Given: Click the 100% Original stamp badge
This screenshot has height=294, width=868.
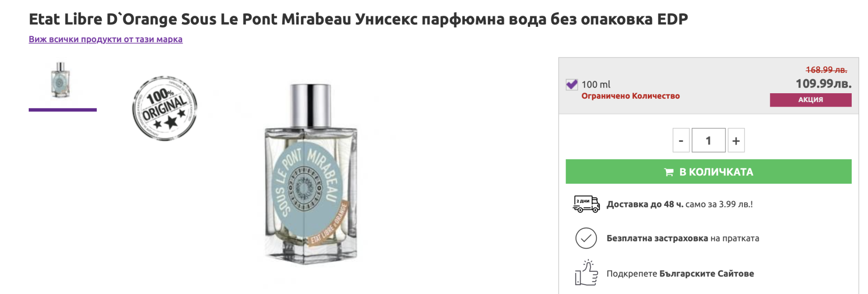Looking at the screenshot, I should point(165,109).
